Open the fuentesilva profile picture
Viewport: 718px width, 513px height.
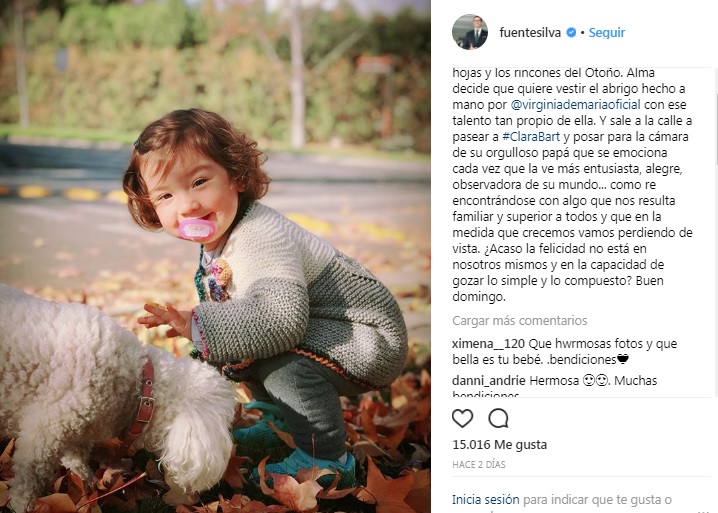click(470, 32)
